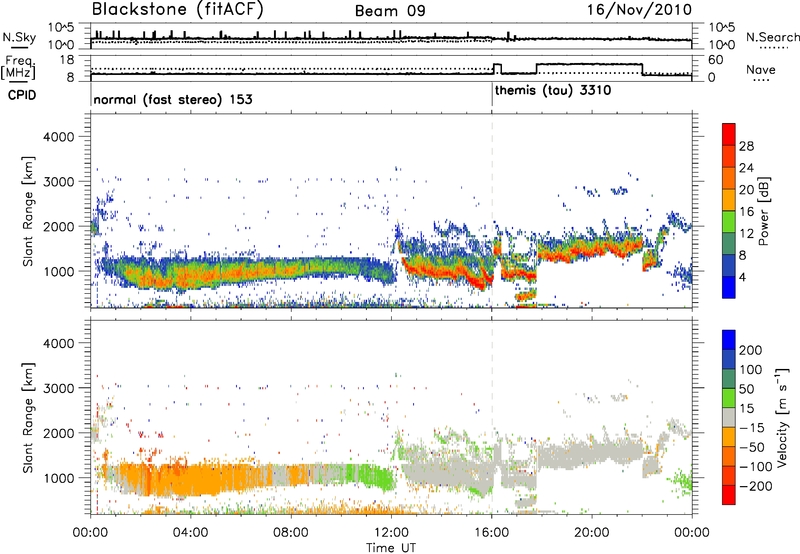The image size is (800, 554).
Task: Click the '60' Nave axis tick on the right
Action: [x=715, y=60]
